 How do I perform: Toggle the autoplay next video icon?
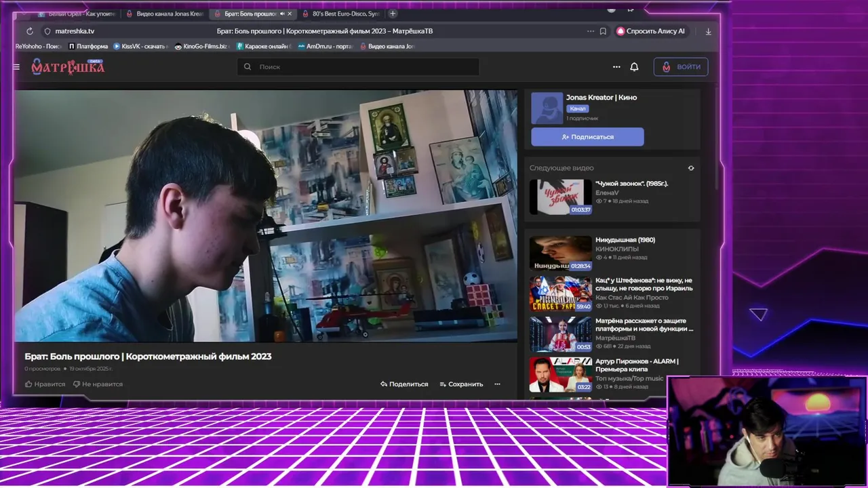pos(691,168)
